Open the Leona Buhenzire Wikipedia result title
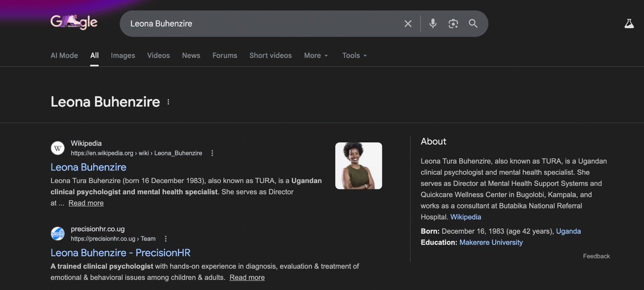 (x=89, y=167)
